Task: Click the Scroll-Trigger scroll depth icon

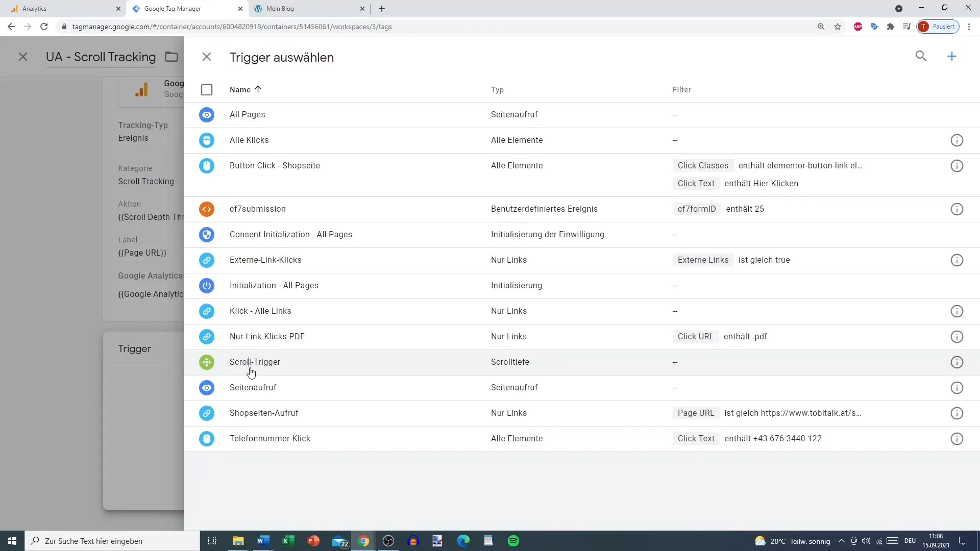Action: (x=207, y=362)
